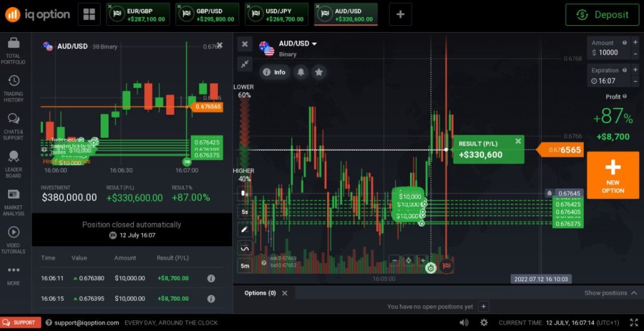Collapse the chart with the shrink arrows
Screen dimensions: 644x331
click(x=245, y=63)
